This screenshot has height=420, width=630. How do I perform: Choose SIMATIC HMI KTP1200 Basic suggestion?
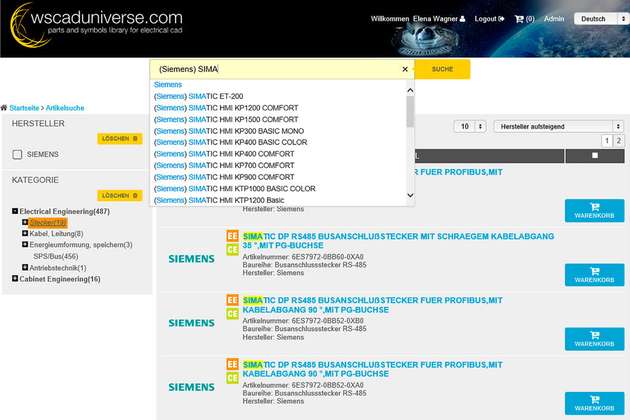coord(219,200)
